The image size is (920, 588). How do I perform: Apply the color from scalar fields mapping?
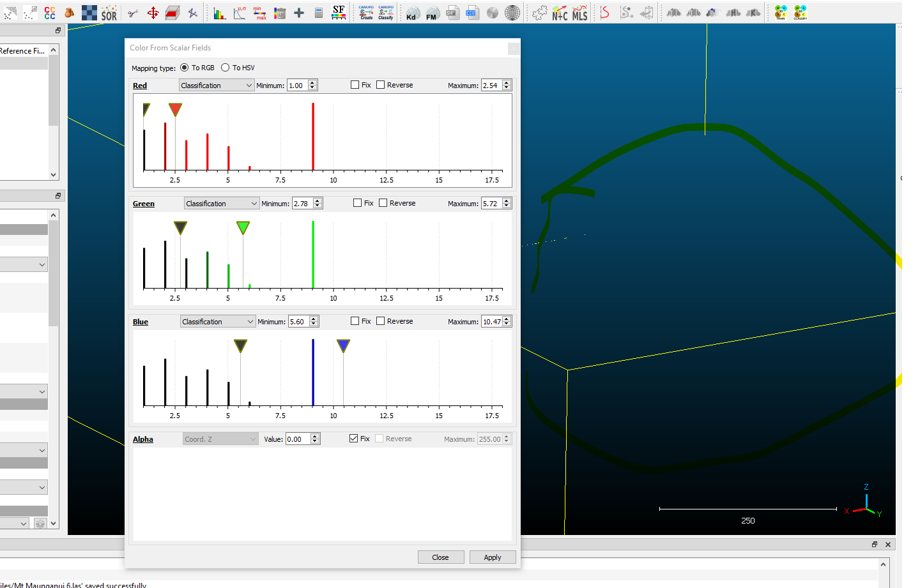[493, 557]
